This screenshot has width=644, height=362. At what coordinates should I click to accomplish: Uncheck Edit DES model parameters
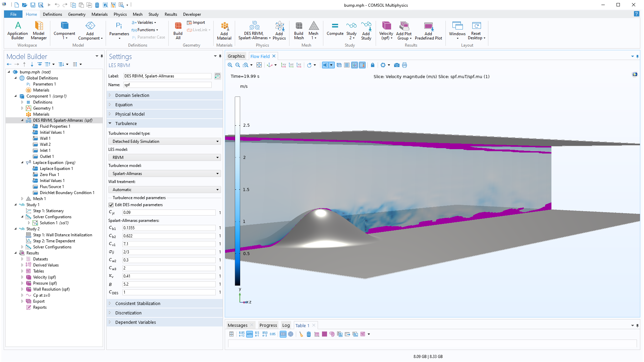(111, 205)
